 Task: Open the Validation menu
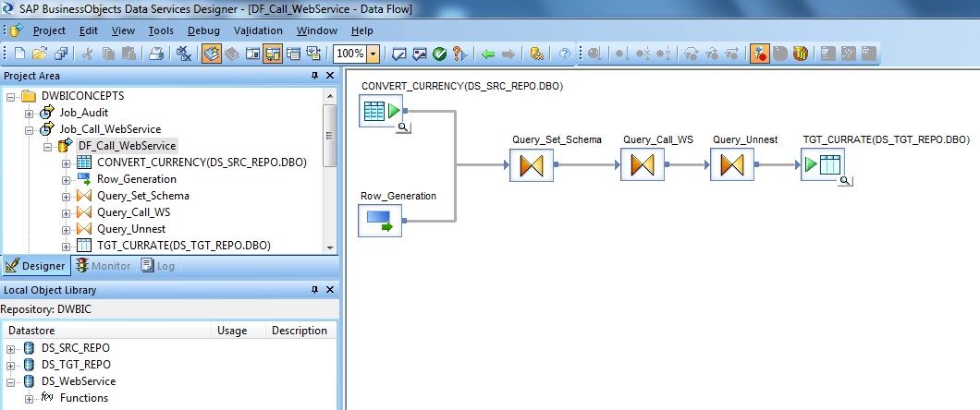[x=258, y=30]
